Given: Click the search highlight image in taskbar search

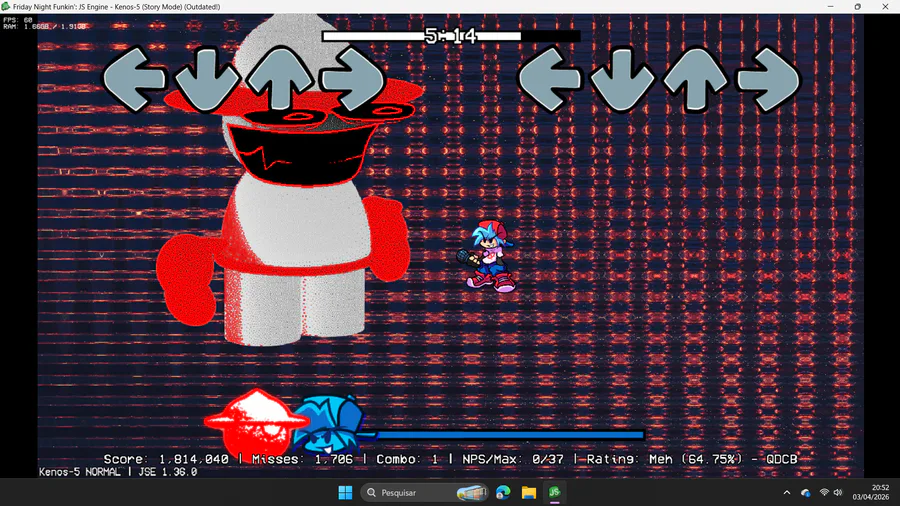Looking at the screenshot, I should (x=471, y=492).
